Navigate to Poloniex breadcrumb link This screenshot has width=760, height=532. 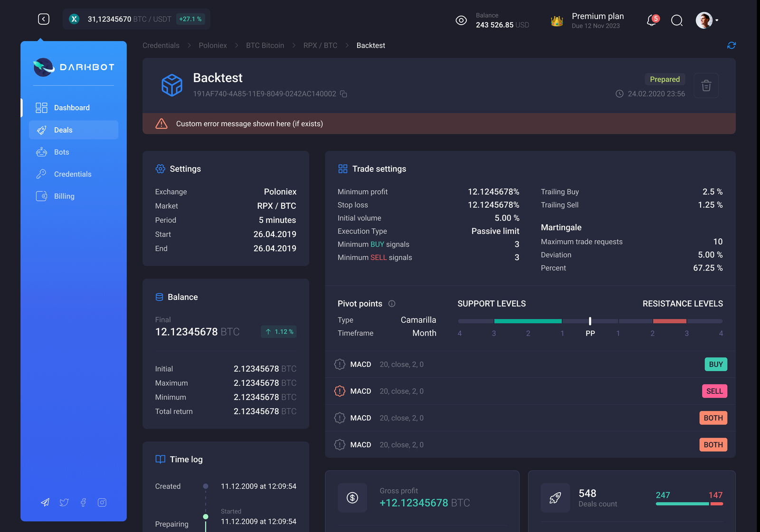[213, 46]
